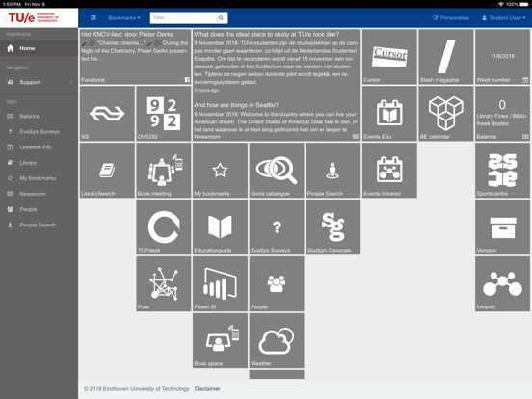The image size is (532, 399).
Task: Click inside the Filter search field
Action: pyautogui.click(x=183, y=17)
